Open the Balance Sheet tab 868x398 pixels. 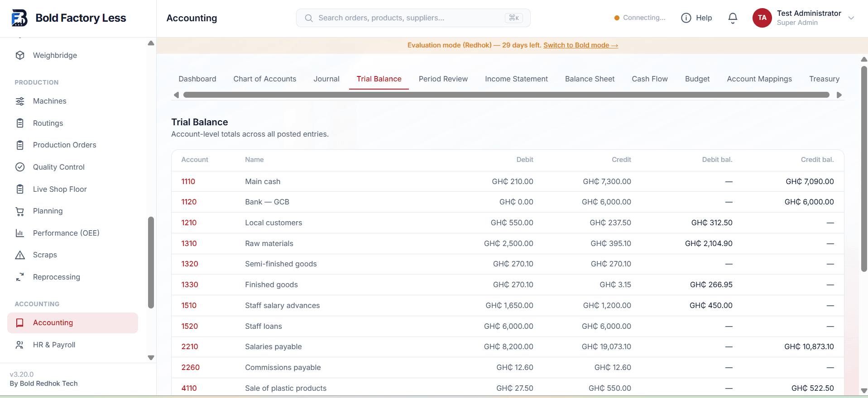590,79
